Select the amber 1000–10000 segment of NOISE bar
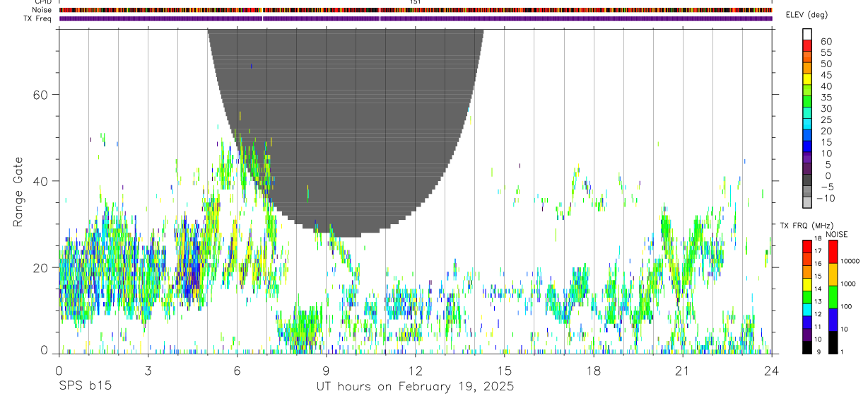 [x=833, y=274]
